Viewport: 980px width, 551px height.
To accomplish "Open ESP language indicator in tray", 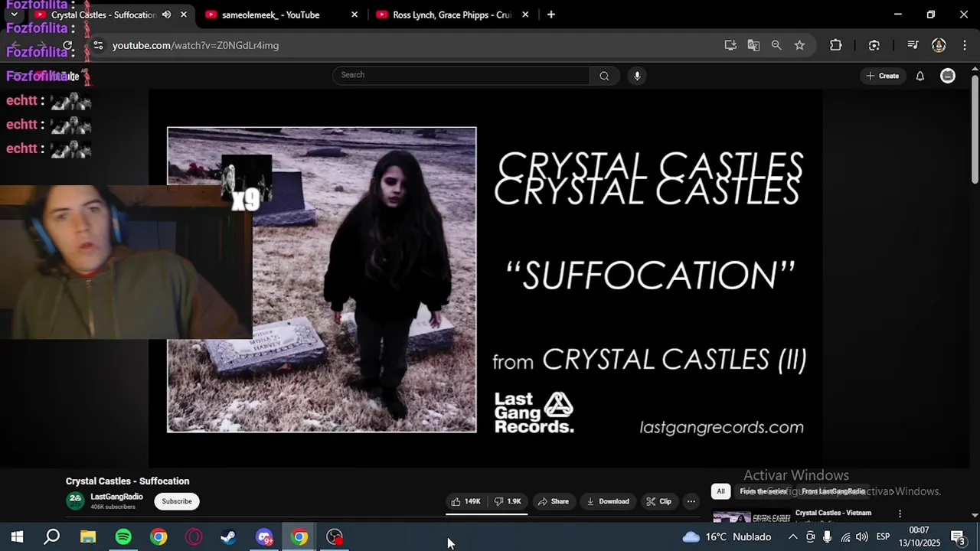I will click(883, 537).
